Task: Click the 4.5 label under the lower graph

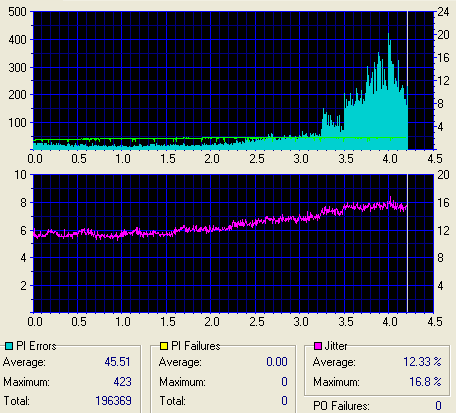Action: 435,322
